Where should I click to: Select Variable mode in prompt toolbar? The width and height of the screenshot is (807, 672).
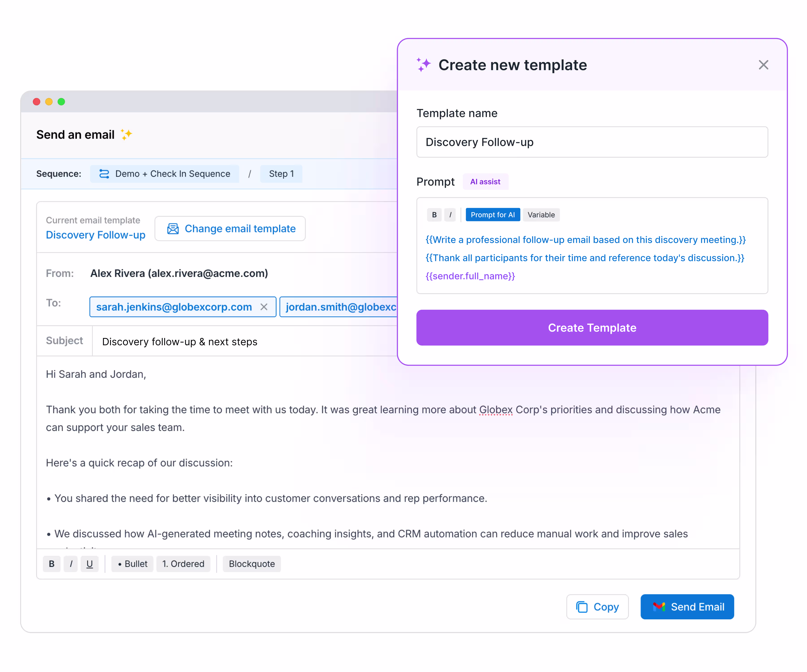tap(541, 215)
